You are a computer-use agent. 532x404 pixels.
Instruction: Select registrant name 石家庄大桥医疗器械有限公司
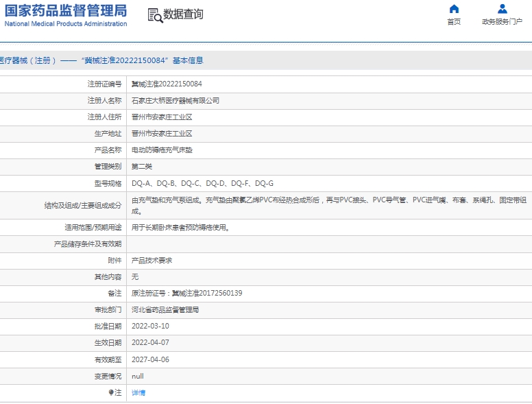[x=176, y=101]
